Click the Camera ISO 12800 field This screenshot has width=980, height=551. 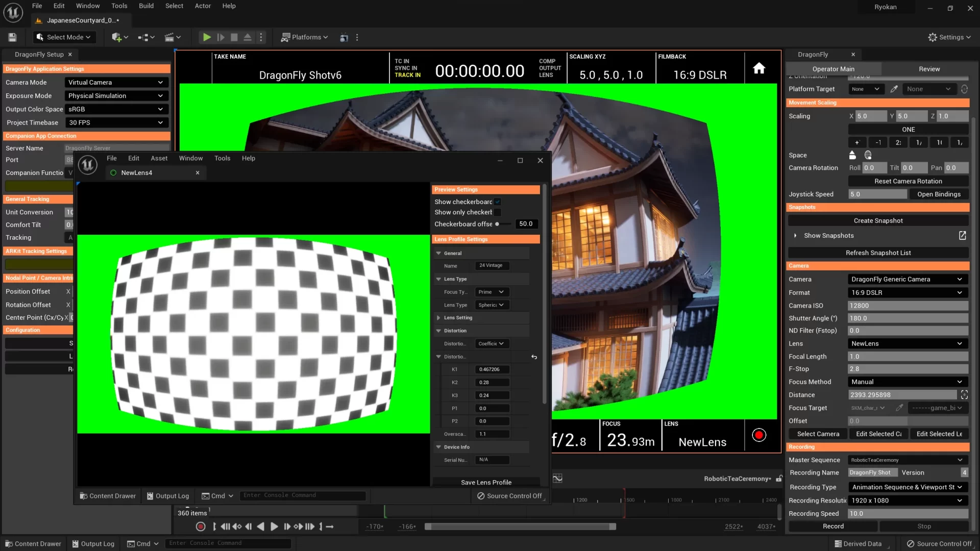[x=908, y=306]
